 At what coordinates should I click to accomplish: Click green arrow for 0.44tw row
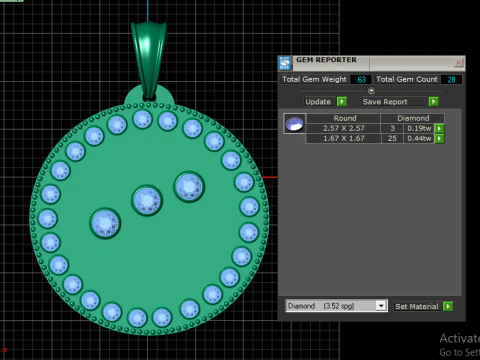[x=439, y=138]
